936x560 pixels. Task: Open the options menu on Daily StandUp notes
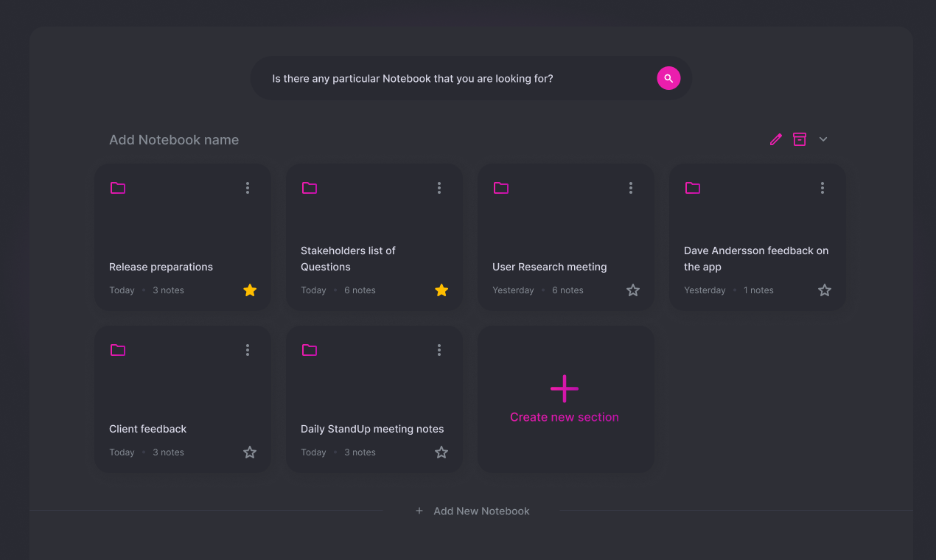point(439,350)
